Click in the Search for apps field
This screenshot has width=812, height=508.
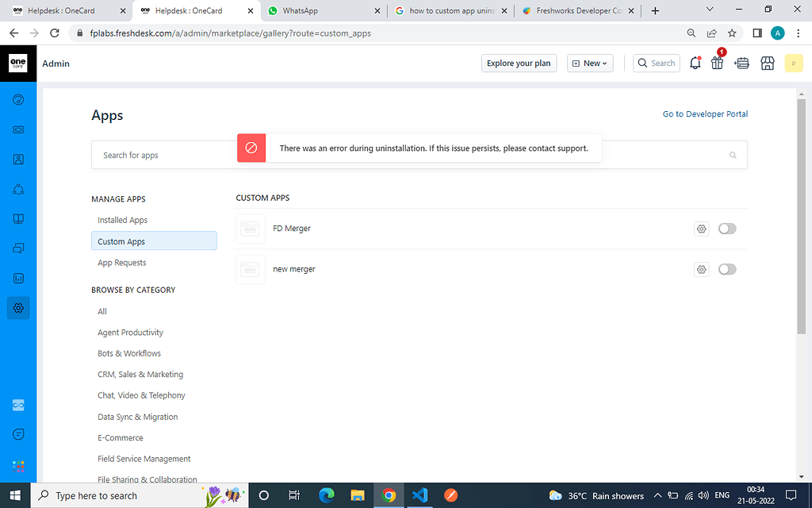coord(159,155)
